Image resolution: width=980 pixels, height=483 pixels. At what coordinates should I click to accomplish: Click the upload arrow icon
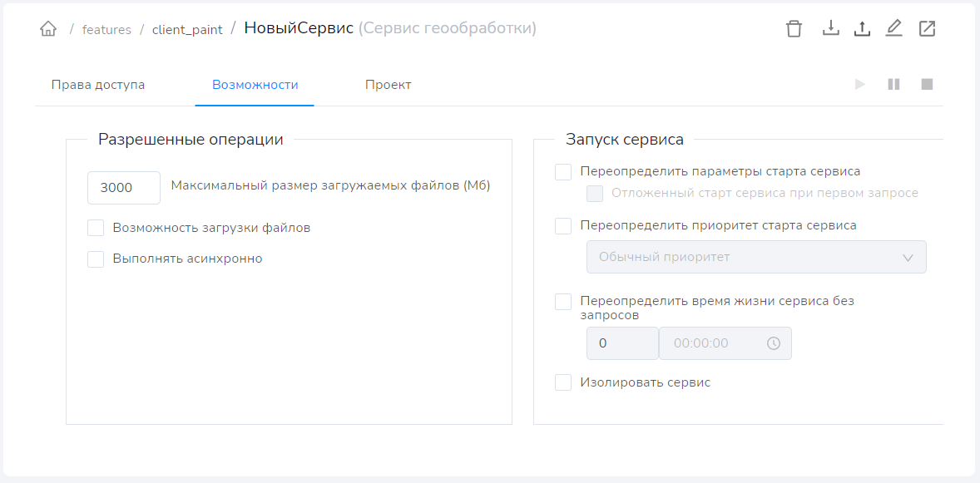tap(863, 29)
